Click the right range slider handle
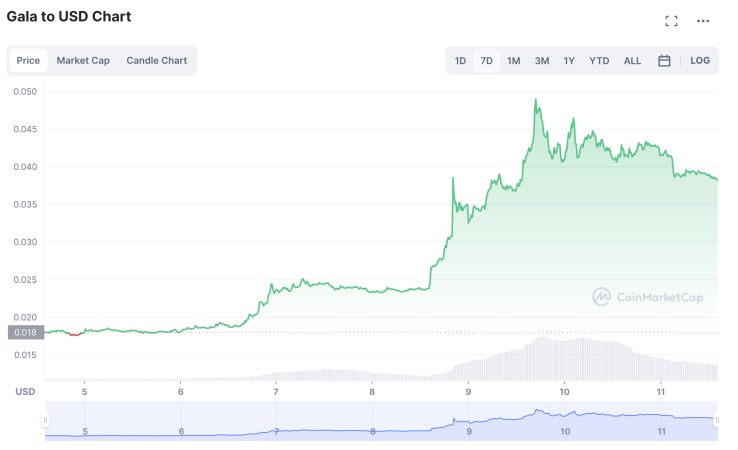Screen dimensions: 738x450 (x=716, y=421)
